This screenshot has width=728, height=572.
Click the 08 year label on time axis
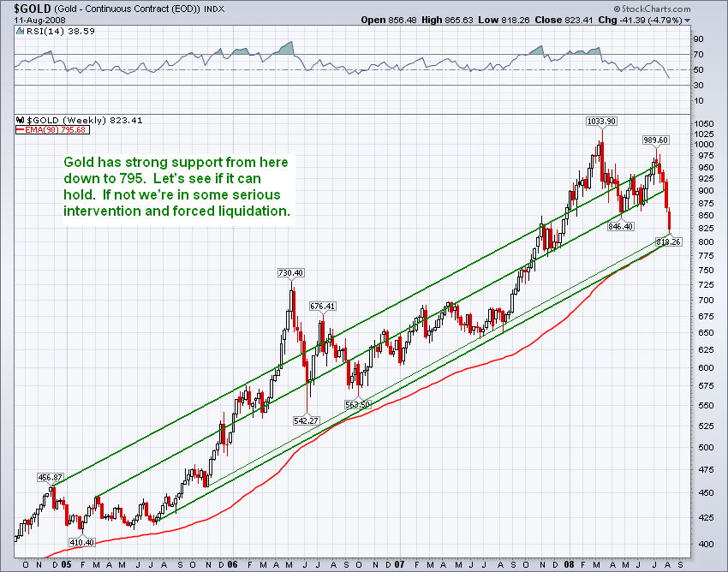569,565
